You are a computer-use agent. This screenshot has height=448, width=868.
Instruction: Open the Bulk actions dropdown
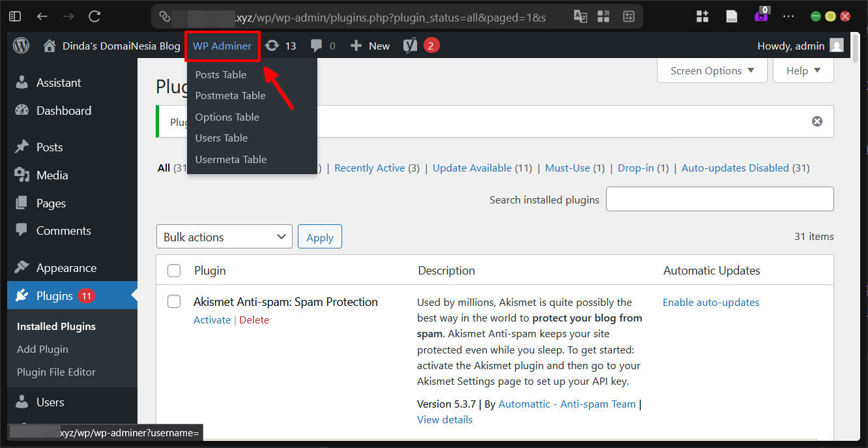point(224,236)
